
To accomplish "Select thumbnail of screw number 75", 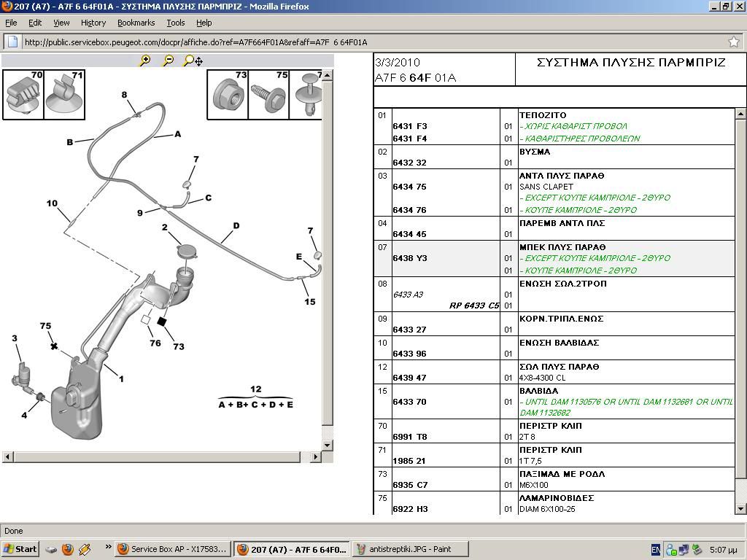I will coord(268,94).
